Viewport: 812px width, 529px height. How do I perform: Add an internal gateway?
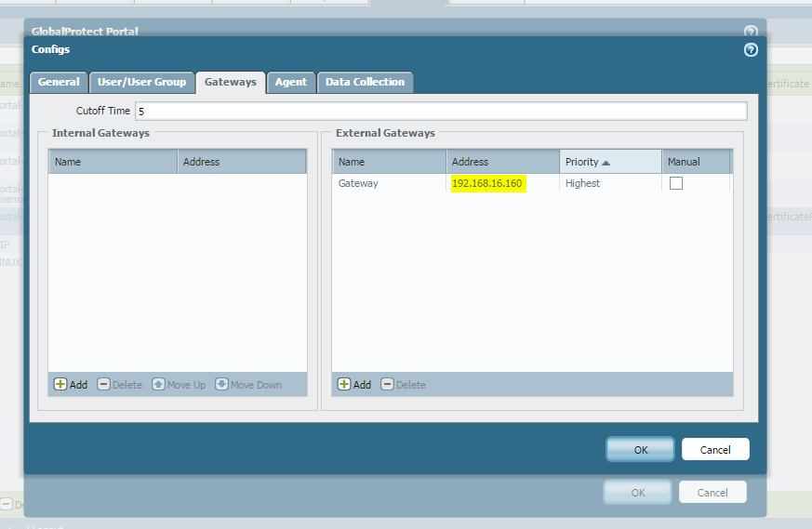[71, 385]
